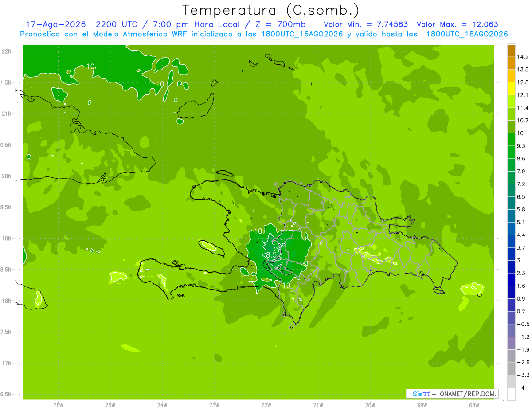
Task: Pick the orange swatch between 14.2 and 13.5
Action: click(x=511, y=63)
